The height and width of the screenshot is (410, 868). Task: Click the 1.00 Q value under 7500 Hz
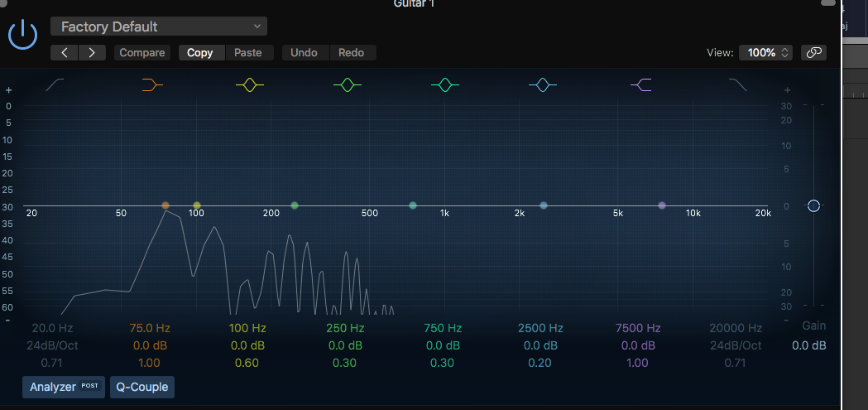[x=638, y=364]
